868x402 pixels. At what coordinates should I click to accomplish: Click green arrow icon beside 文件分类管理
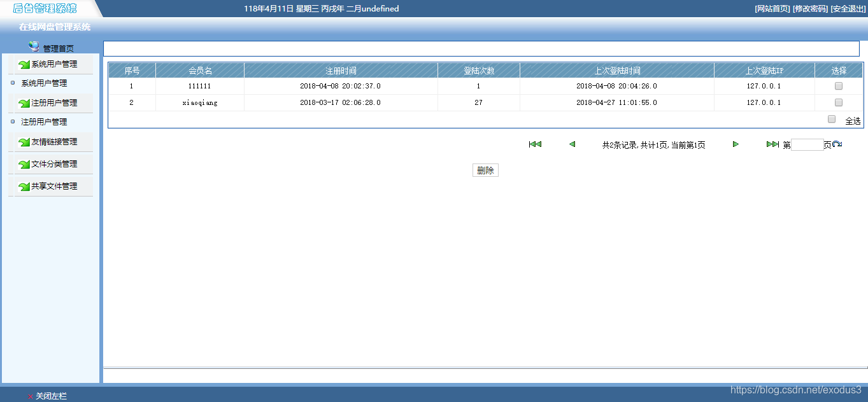coord(24,164)
